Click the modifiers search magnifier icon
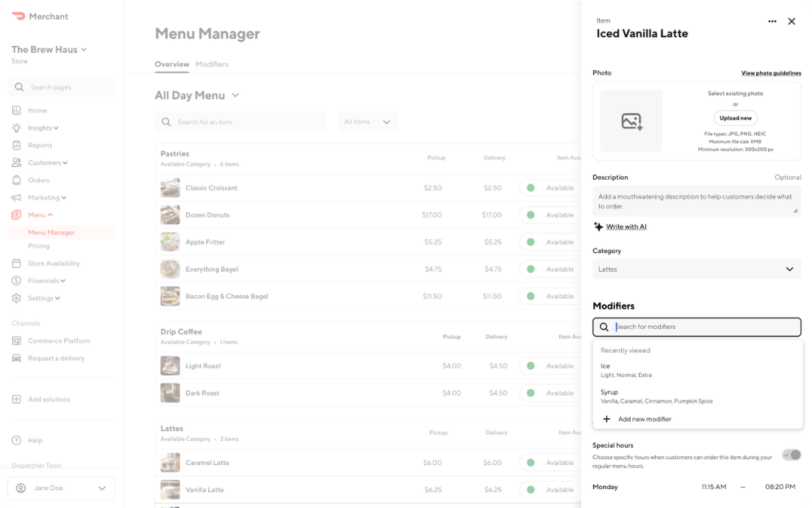The height and width of the screenshot is (508, 812). pos(604,327)
